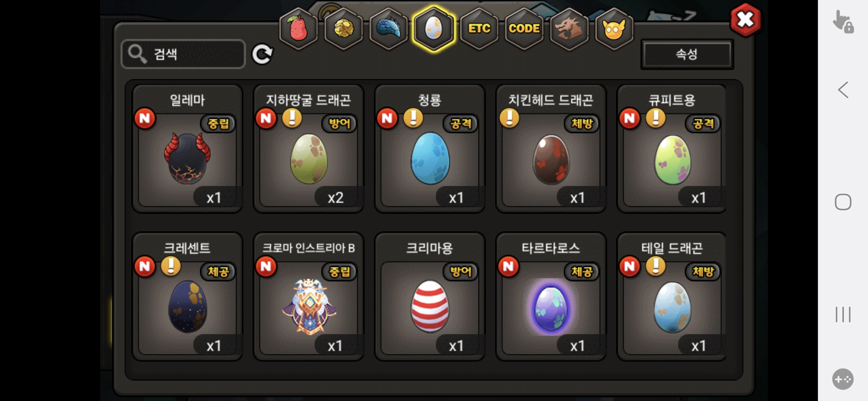868x401 pixels.
Task: Select the egg category hexagon icon
Action: click(434, 29)
